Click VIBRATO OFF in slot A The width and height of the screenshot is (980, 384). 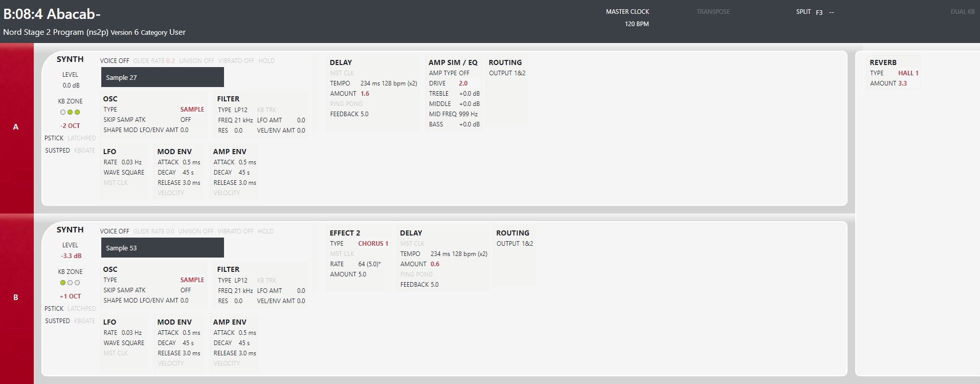(x=236, y=61)
